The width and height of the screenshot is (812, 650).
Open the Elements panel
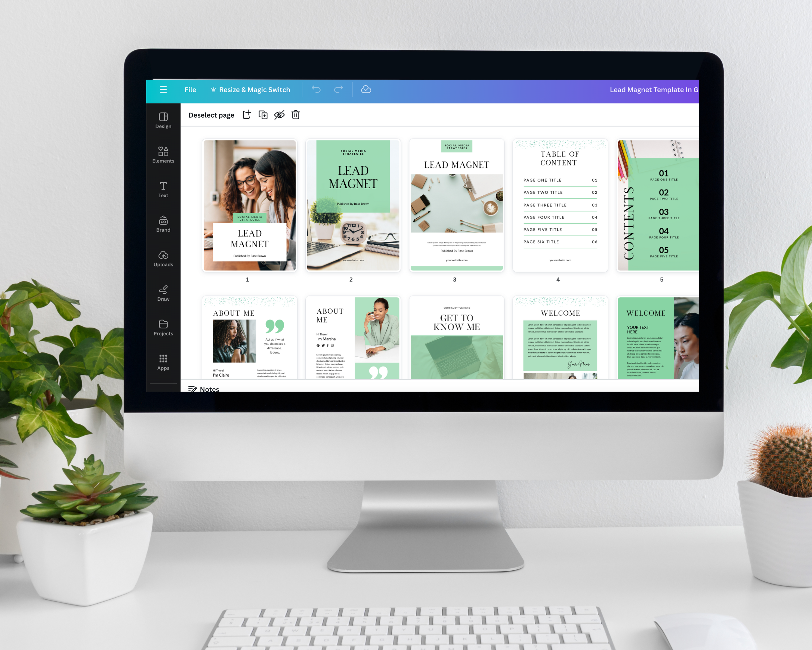(x=163, y=153)
